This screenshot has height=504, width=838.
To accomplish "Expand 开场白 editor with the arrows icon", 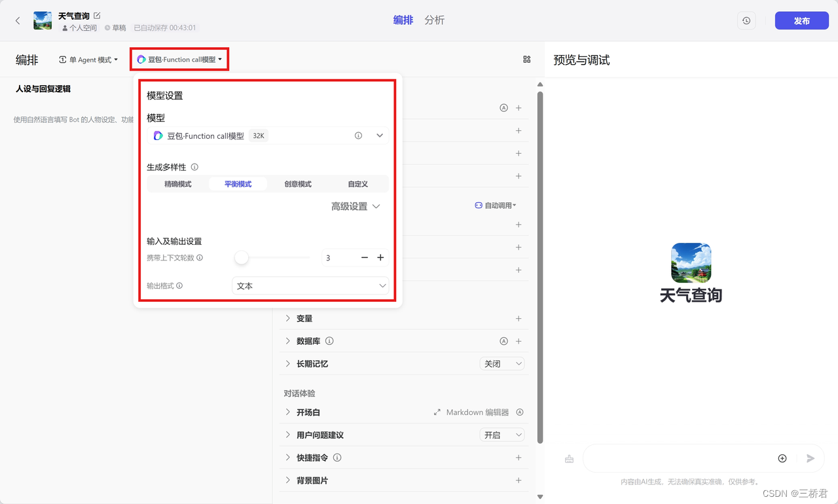I will click(x=437, y=412).
